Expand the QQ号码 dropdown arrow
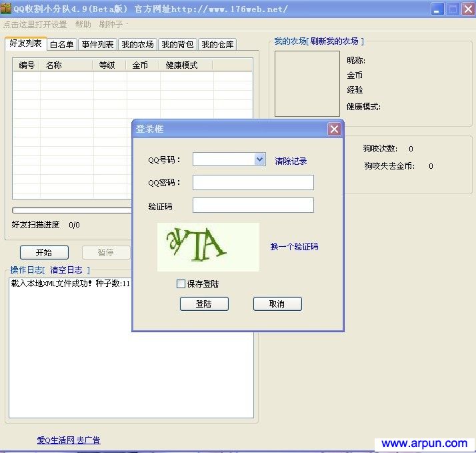476x453 pixels. pyautogui.click(x=260, y=159)
